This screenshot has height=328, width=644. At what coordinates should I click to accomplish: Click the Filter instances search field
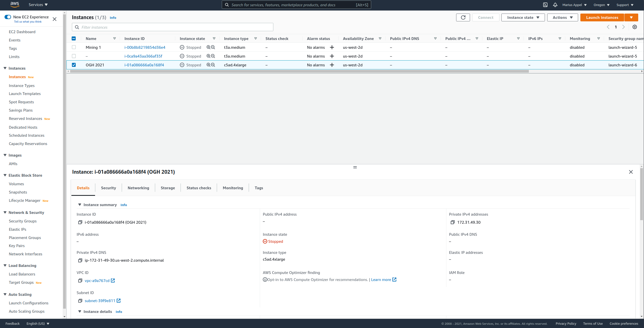click(x=173, y=27)
